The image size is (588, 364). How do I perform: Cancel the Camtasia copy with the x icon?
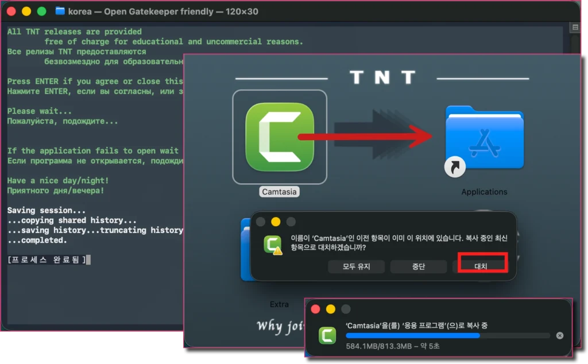click(x=559, y=335)
